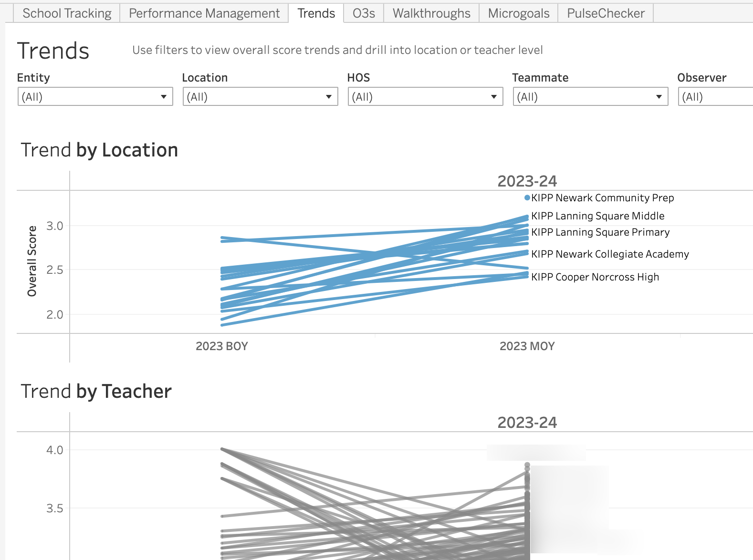Expand the HOS filter dropdown
The image size is (753, 560).
[x=425, y=97]
